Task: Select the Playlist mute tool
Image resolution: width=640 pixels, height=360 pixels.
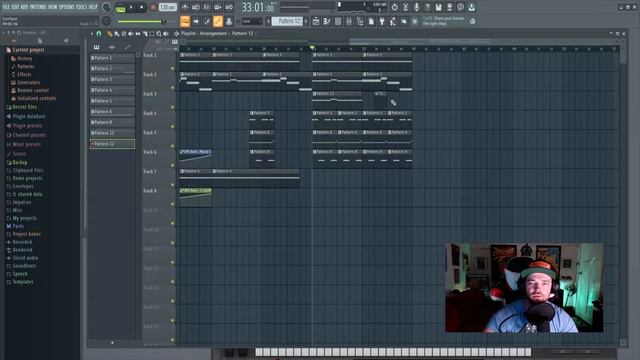Action: click(131, 34)
